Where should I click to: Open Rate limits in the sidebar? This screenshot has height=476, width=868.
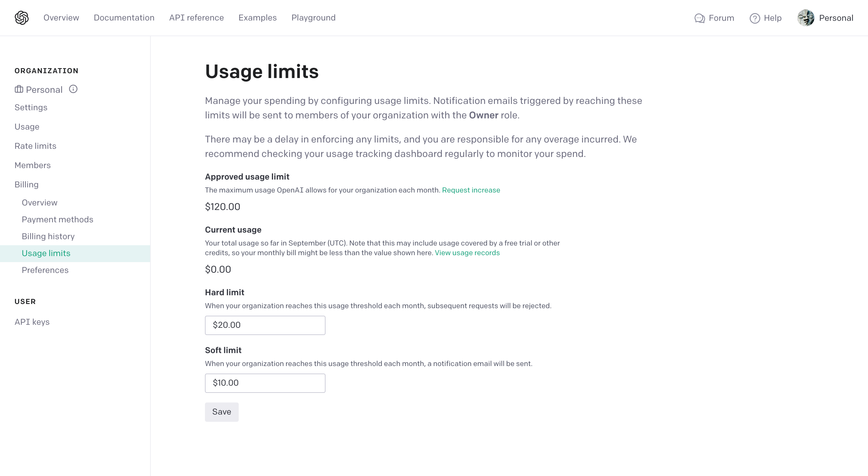tap(35, 146)
